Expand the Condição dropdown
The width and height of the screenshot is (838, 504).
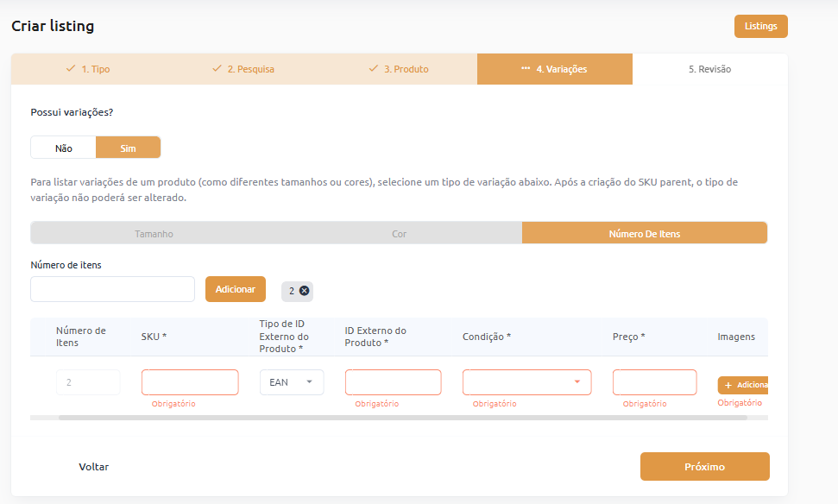pyautogui.click(x=526, y=382)
